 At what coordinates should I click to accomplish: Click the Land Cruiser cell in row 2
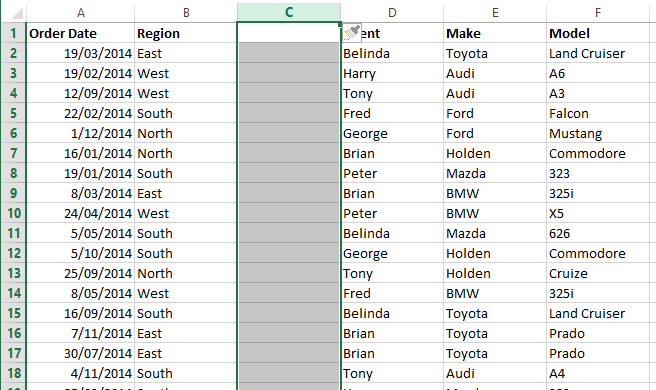(x=598, y=53)
